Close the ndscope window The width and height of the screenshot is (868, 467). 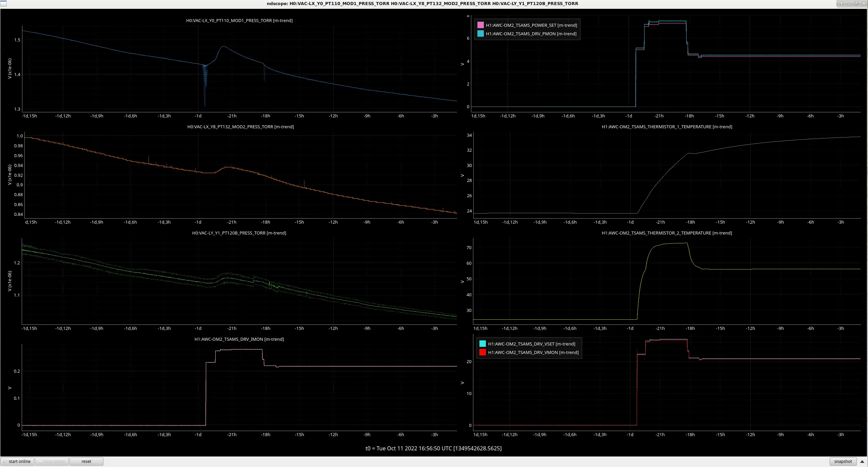tap(864, 3)
